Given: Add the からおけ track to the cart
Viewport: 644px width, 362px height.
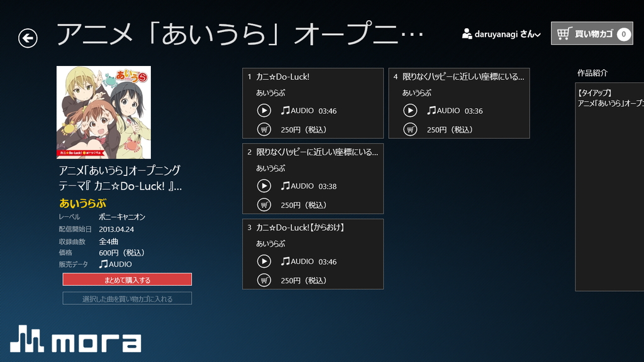Looking at the screenshot, I should point(264,281).
